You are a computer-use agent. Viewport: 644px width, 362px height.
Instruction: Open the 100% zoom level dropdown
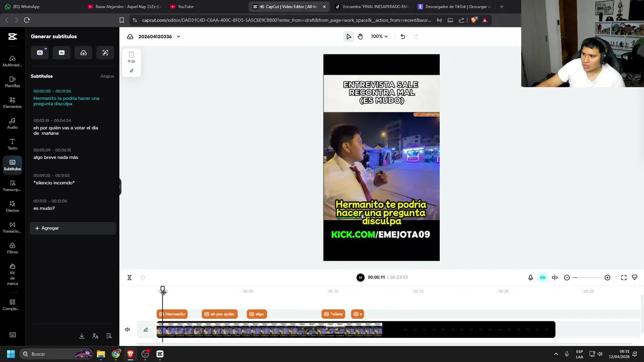(379, 36)
